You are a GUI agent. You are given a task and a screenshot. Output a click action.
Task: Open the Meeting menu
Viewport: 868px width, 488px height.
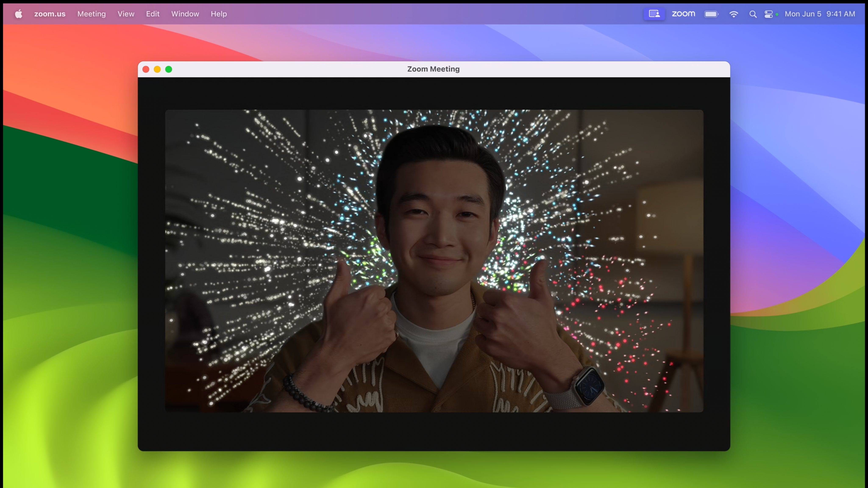[91, 14]
